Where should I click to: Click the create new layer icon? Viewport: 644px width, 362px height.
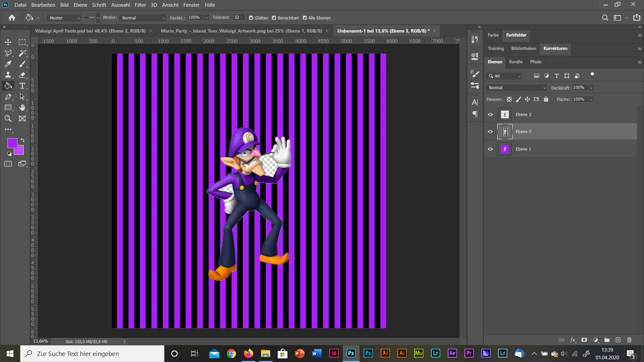click(x=618, y=340)
